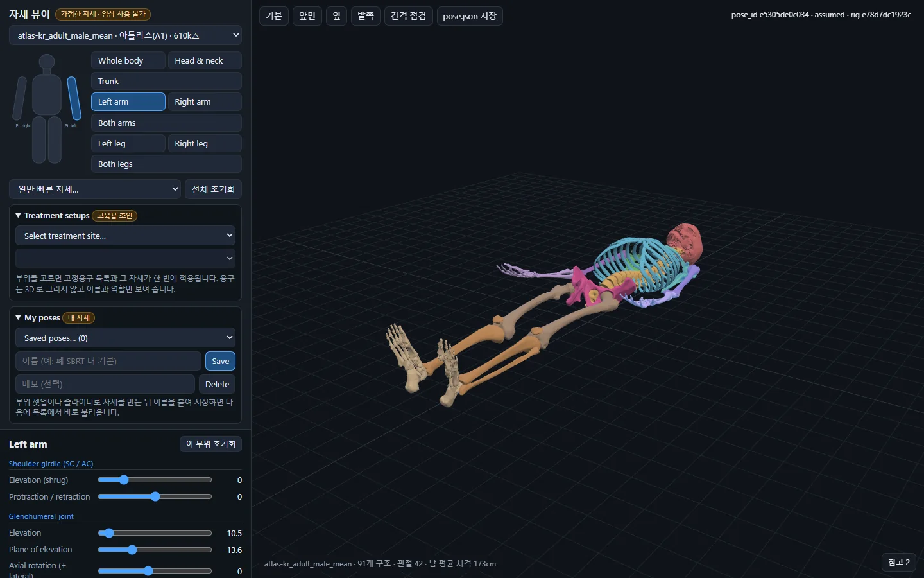This screenshot has height=578, width=924.
Task: Adjust the Axial rotation slider
Action: click(155, 571)
